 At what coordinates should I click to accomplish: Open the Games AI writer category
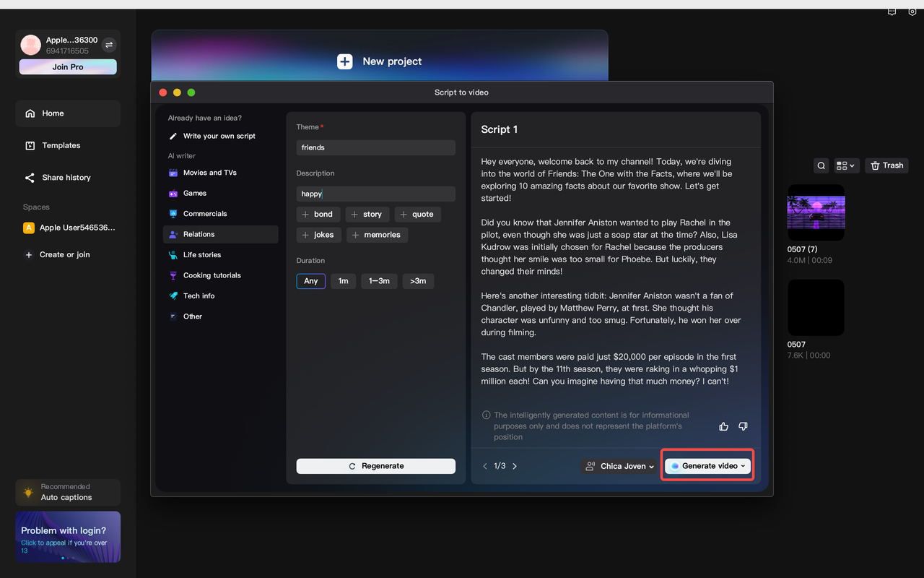(194, 193)
